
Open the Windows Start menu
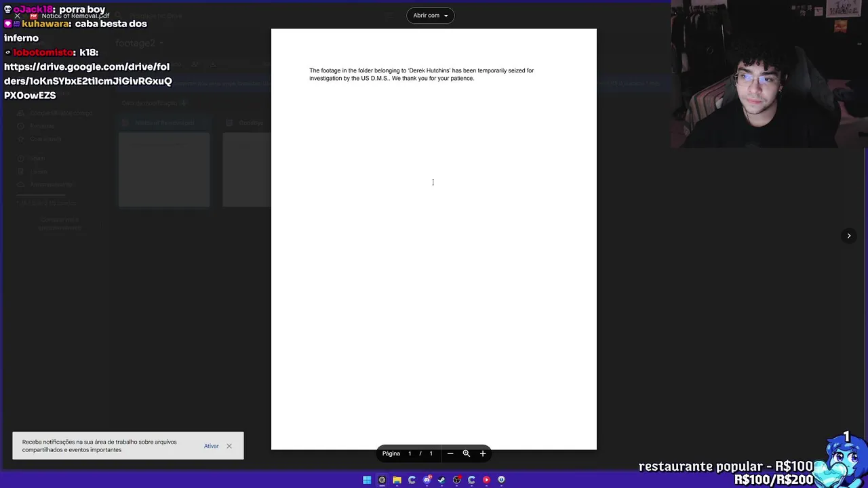(x=367, y=480)
